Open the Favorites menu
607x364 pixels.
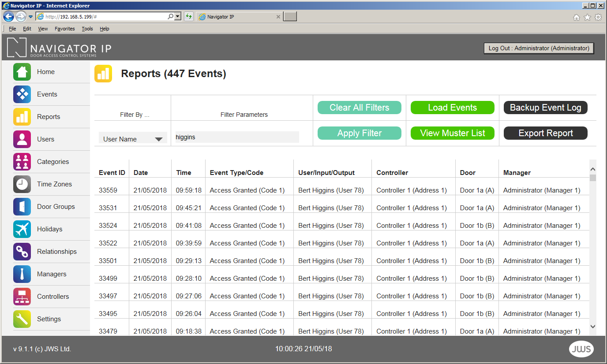pos(65,29)
